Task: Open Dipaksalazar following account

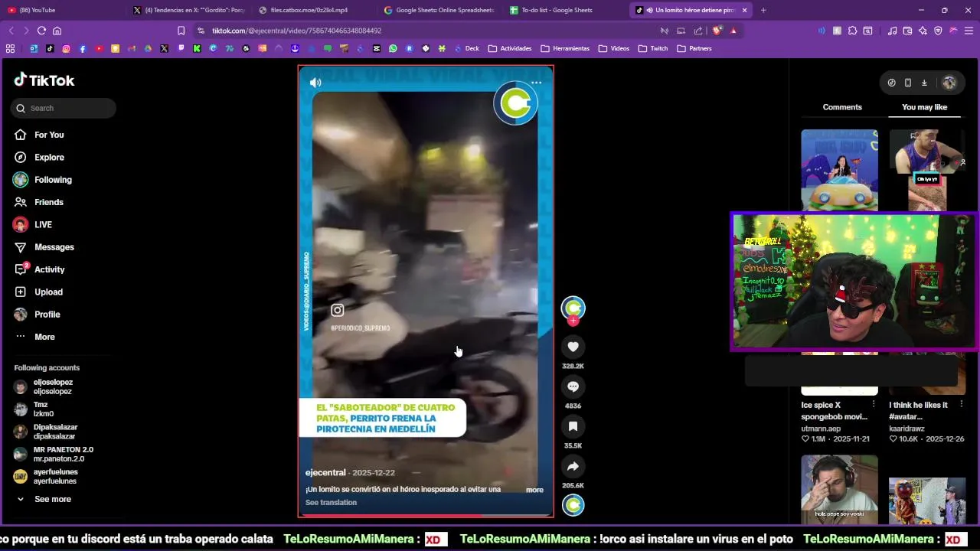Action: coord(55,432)
